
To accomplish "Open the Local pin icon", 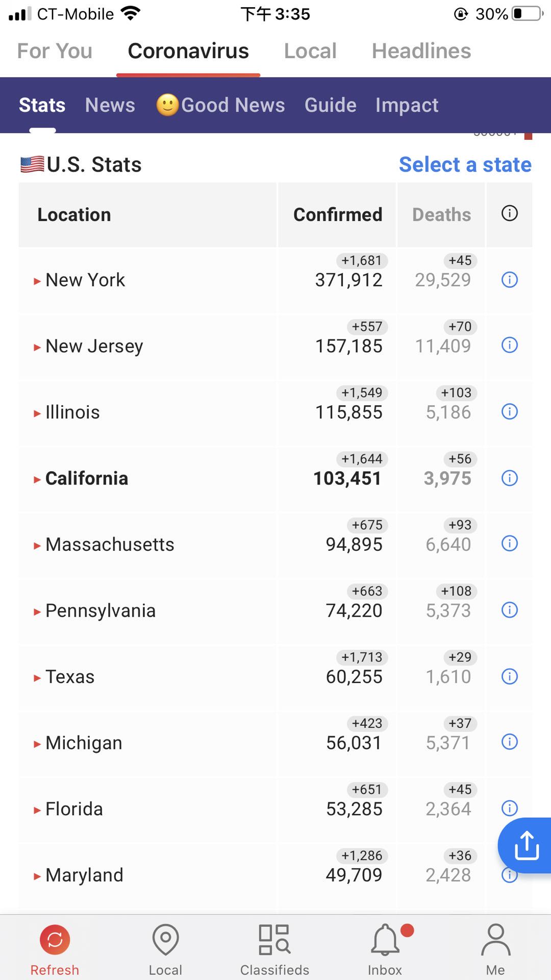I will (x=165, y=939).
